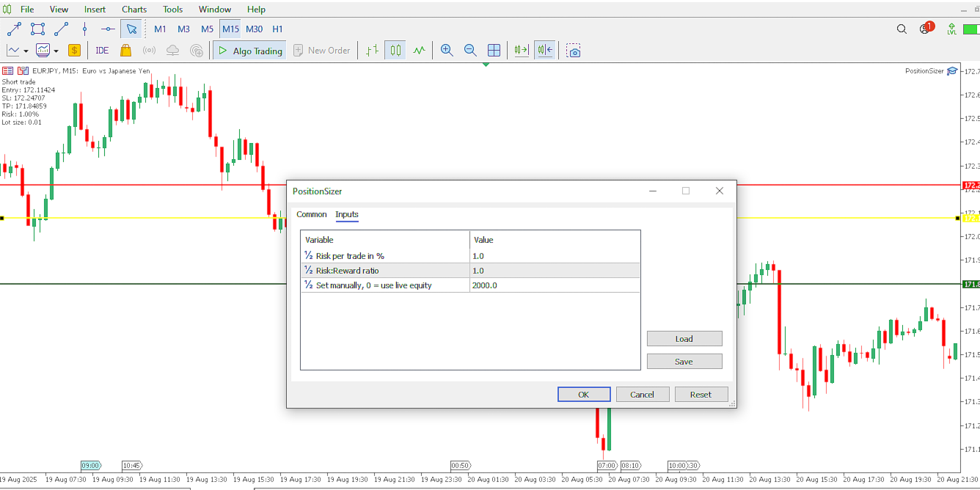Click the Load button

pos(684,339)
